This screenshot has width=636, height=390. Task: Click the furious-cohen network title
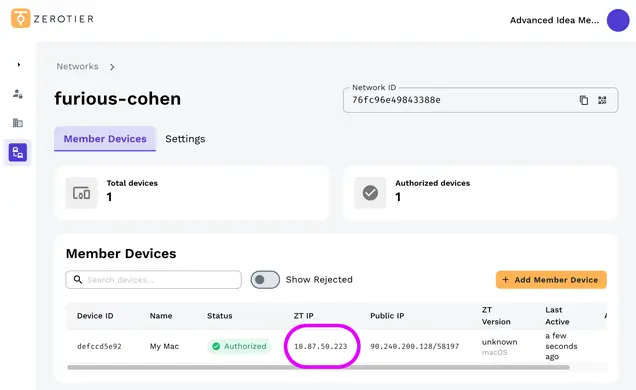[118, 99]
